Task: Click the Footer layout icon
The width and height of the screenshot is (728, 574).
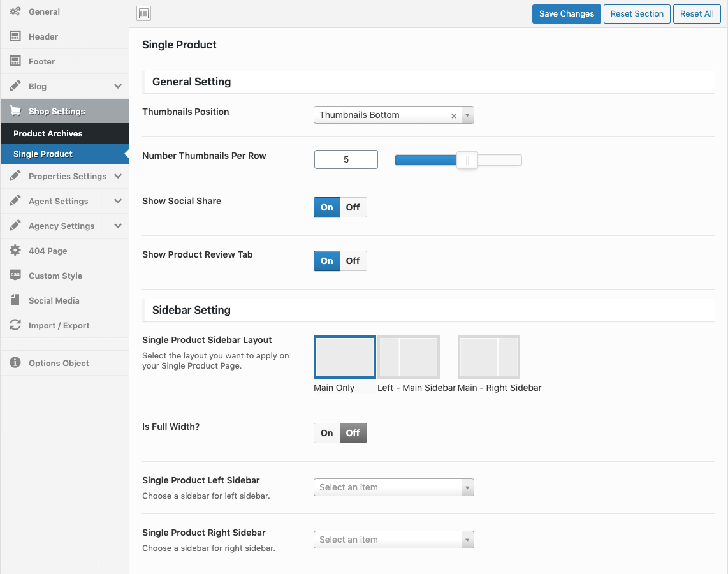Action: 15,61
